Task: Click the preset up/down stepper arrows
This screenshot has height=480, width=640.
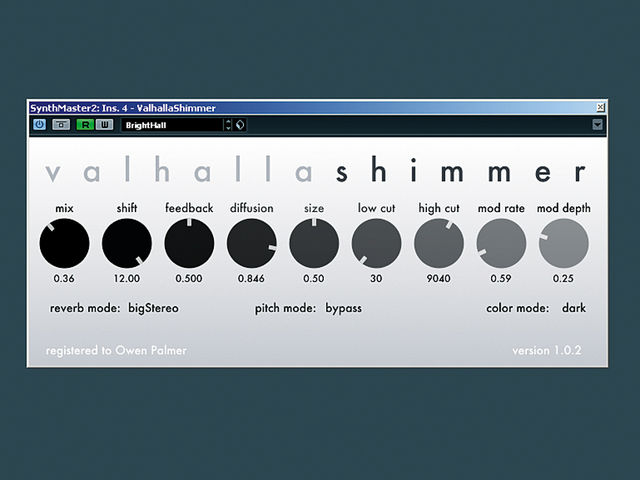Action: click(x=228, y=125)
